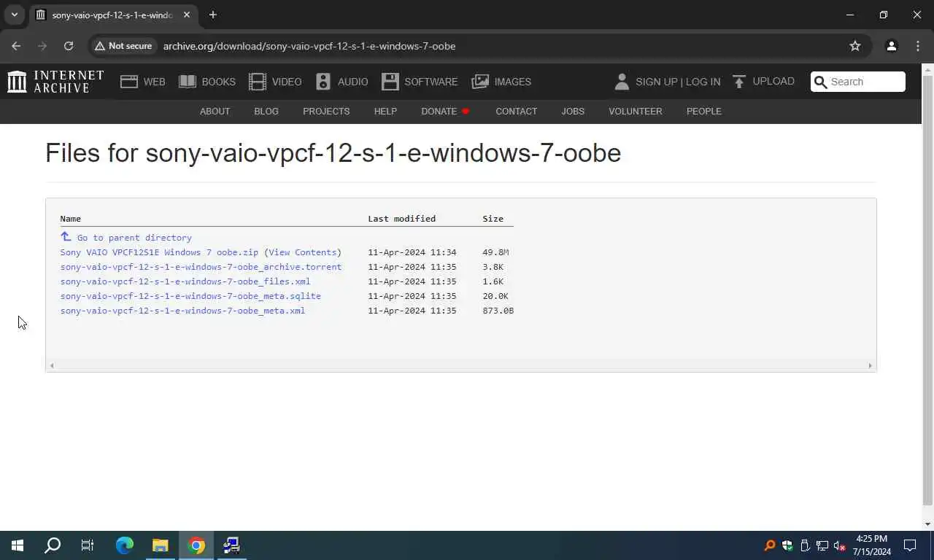View the Not secure site info
The height and width of the screenshot is (560, 934).
123,46
